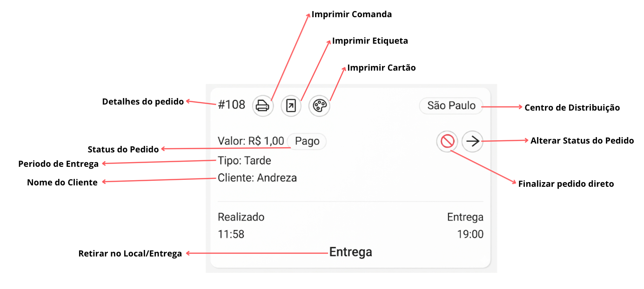Click the São Paulo distribution center badge
The width and height of the screenshot is (644, 289).
[x=451, y=106]
